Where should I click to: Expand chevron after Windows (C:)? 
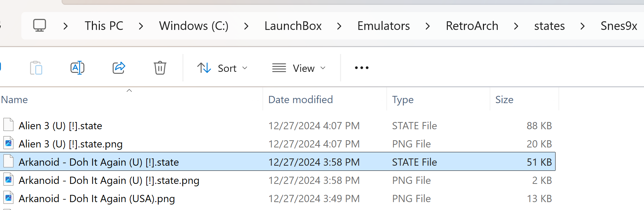pyautogui.click(x=246, y=26)
